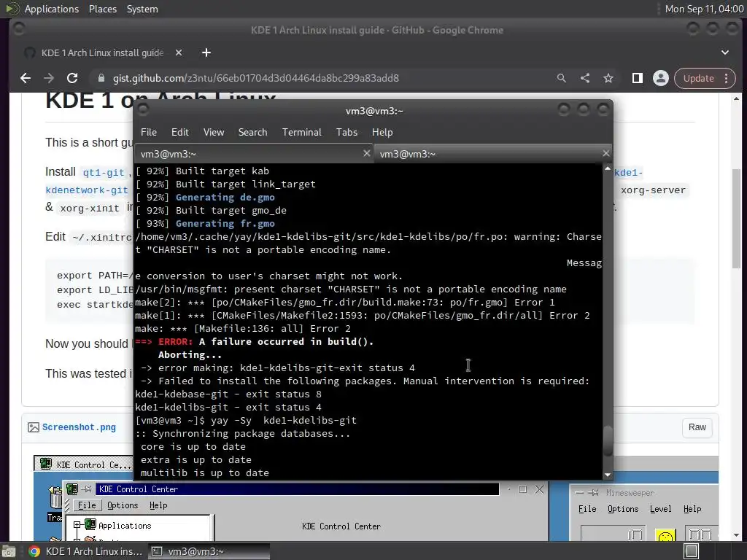Open the terminal Edit menu
The width and height of the screenshot is (747, 560).
tap(179, 132)
